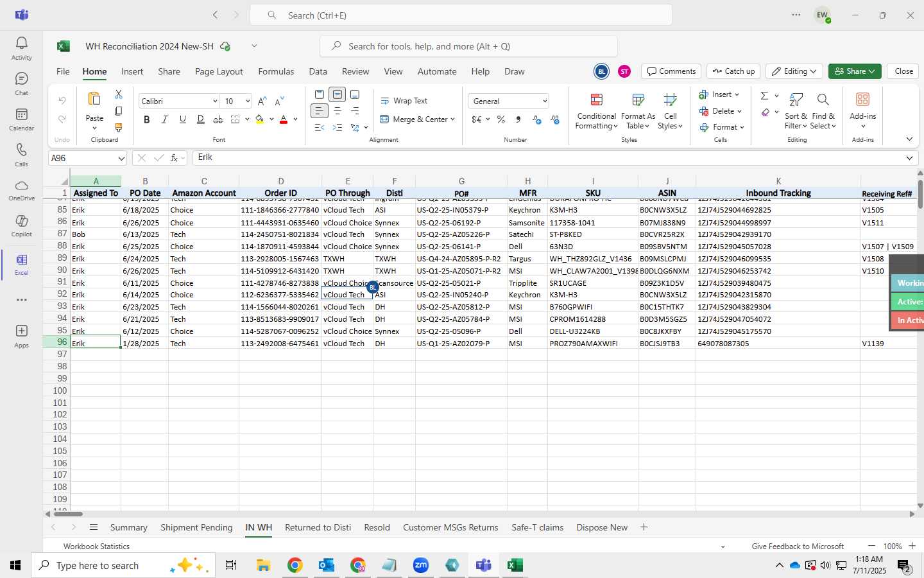Screen dimensions: 924x578
Task: Click the Clear eraser icon
Action: (x=765, y=112)
